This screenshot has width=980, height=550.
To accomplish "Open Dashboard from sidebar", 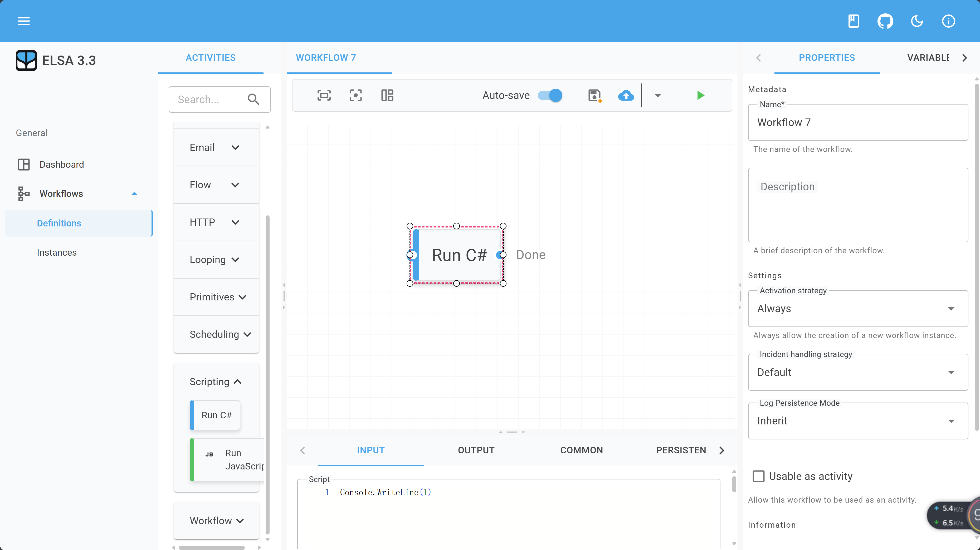I will (62, 164).
